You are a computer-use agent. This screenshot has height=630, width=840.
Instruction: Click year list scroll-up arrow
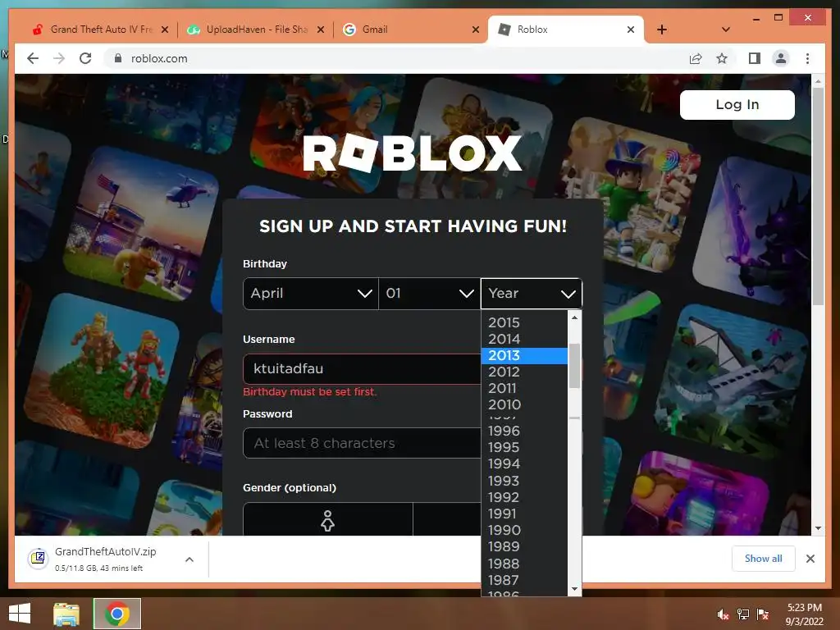pos(574,317)
